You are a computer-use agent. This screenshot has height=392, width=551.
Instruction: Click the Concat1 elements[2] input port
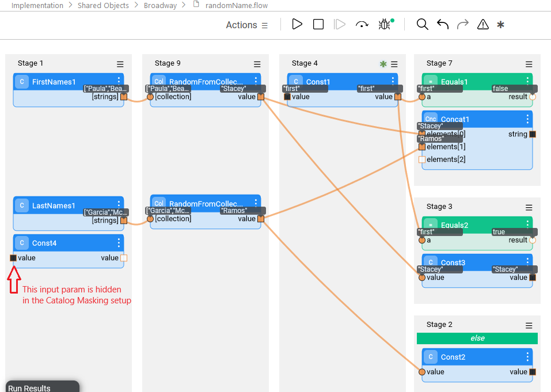(422, 159)
